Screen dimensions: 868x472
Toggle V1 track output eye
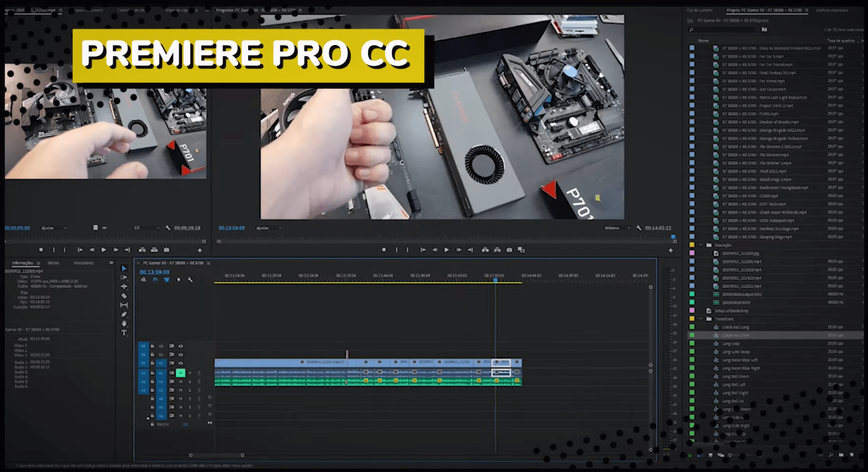[181, 363]
